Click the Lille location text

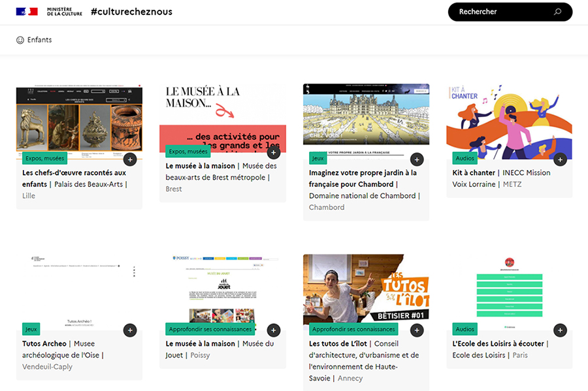tap(29, 195)
